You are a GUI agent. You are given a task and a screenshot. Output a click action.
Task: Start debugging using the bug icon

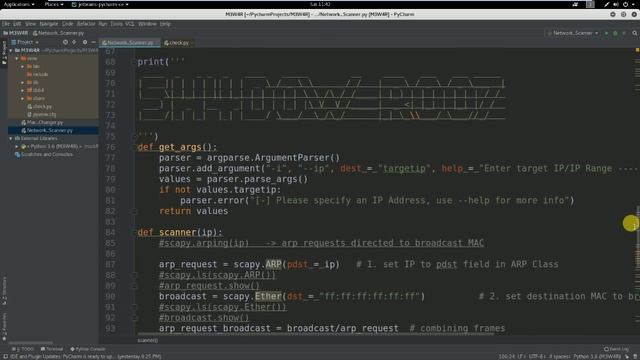pyautogui.click(x=615, y=33)
